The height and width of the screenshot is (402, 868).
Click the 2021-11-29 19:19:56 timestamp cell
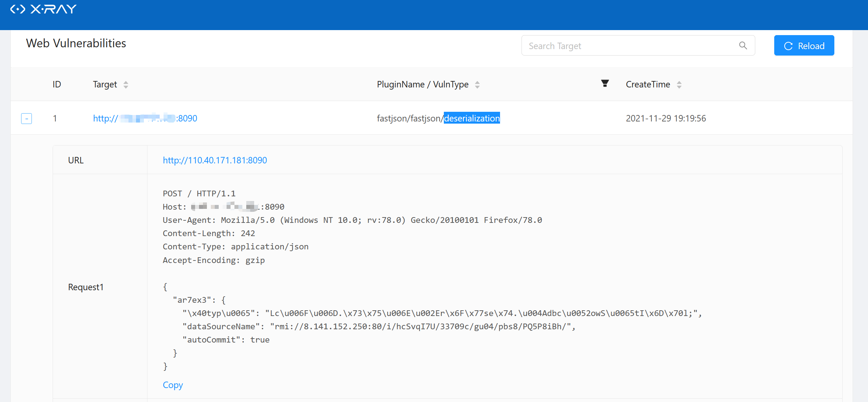666,118
